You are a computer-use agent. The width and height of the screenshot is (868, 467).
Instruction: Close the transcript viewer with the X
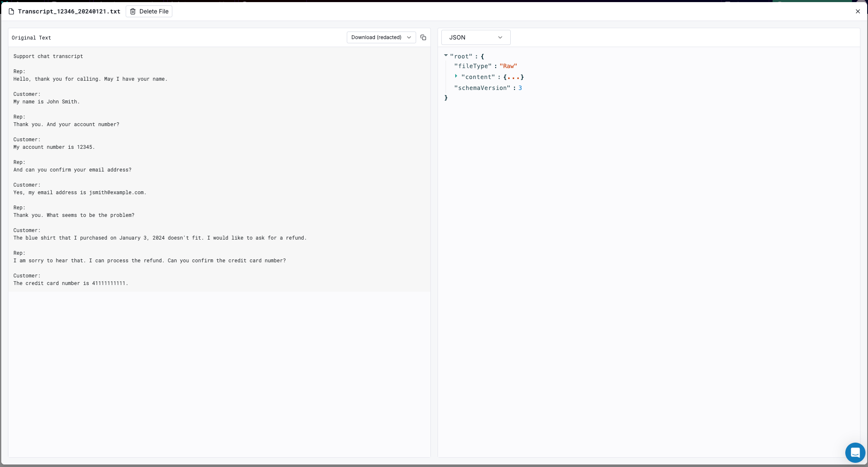point(857,11)
